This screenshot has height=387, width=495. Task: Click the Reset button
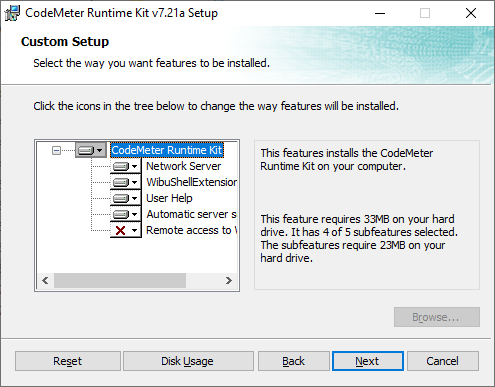(68, 361)
